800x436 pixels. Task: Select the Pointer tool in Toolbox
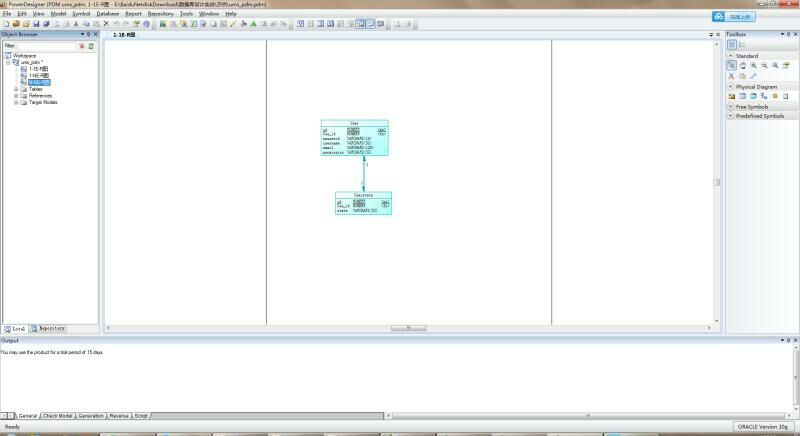732,65
